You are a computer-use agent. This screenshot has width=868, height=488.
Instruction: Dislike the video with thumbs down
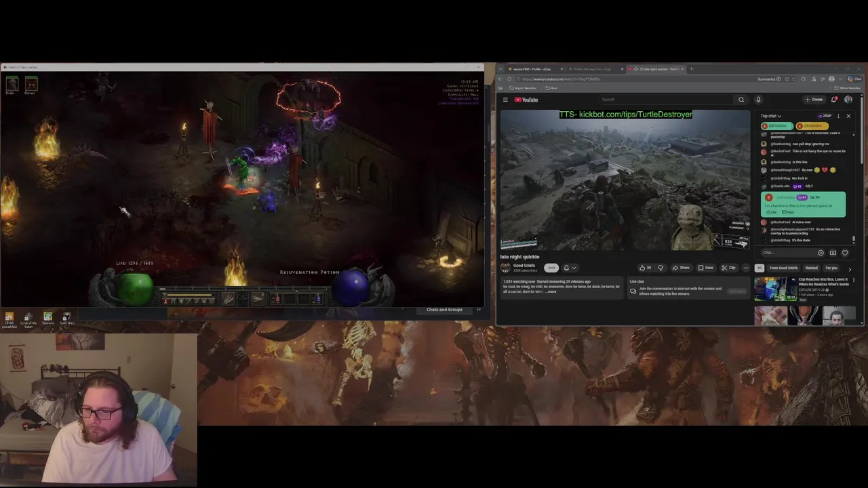point(660,268)
